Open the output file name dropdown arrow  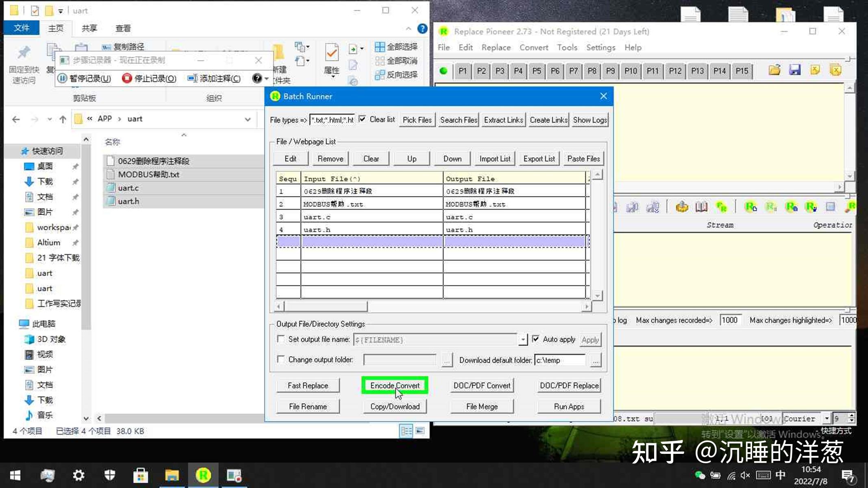(523, 340)
